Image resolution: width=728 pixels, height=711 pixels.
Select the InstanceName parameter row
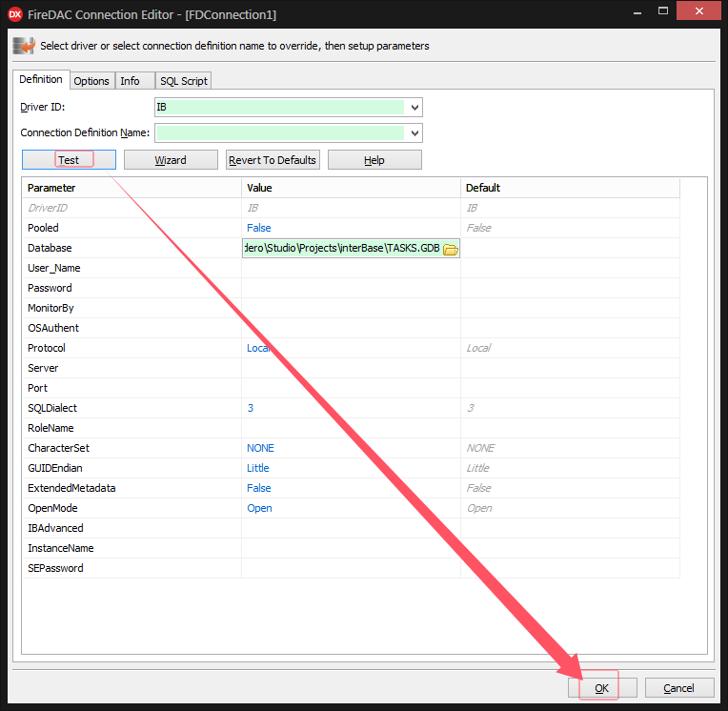[x=351, y=548]
